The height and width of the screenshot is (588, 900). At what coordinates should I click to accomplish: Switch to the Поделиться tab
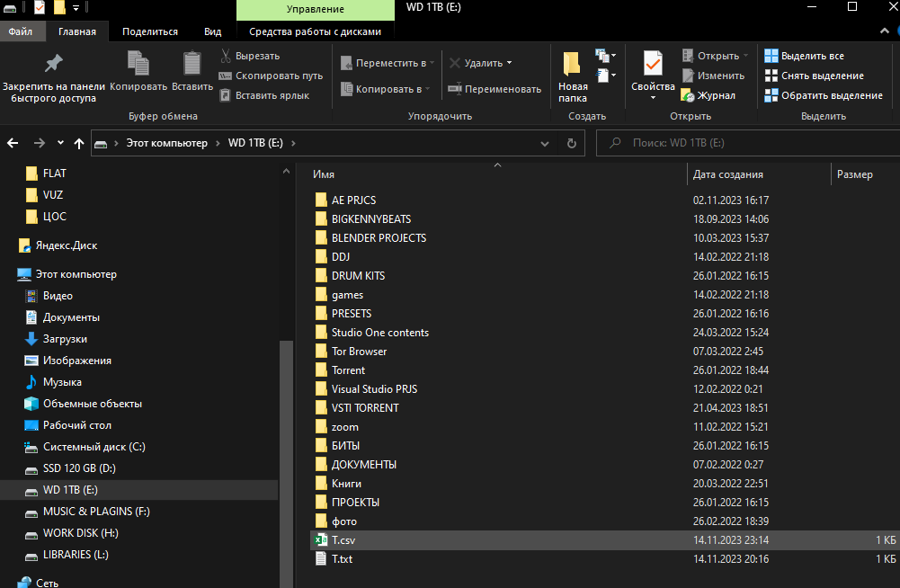tap(150, 31)
